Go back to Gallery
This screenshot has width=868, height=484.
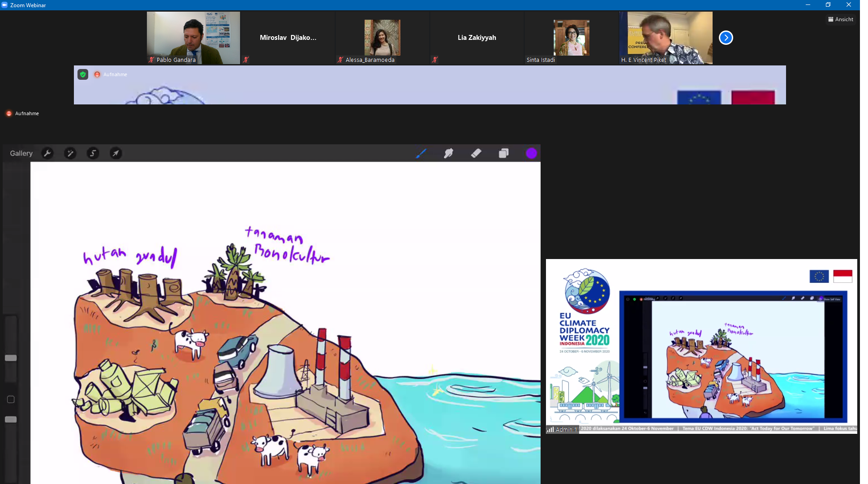[21, 153]
